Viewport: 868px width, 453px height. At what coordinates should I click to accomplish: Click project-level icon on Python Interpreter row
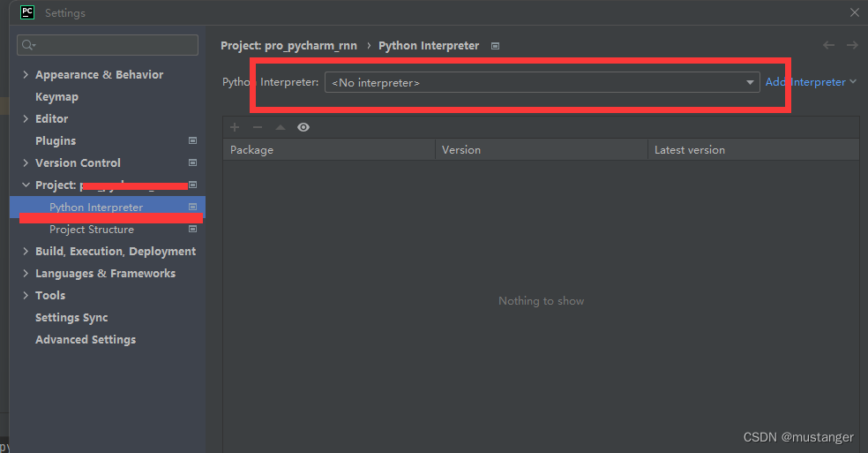[192, 207]
